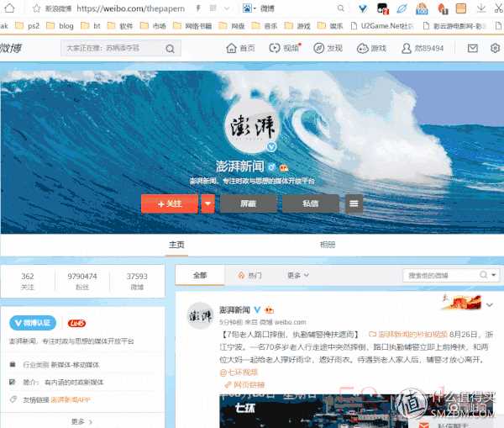Open the ps2 bookmark folder
Screen dimensions: 504x428
tap(28, 25)
